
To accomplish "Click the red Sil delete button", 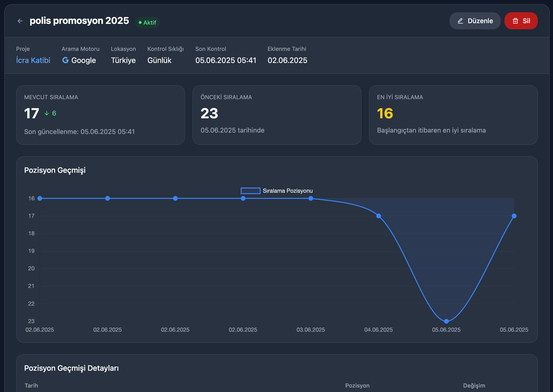I will pos(521,21).
